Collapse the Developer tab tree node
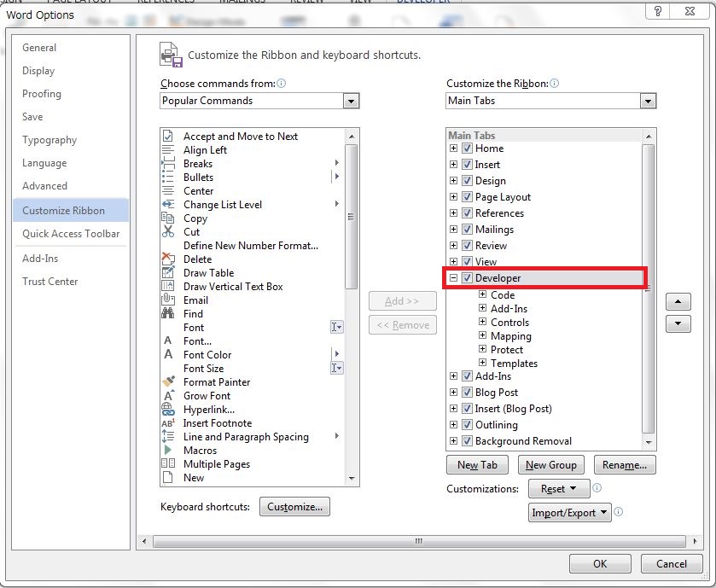This screenshot has width=716, height=588. tap(453, 277)
